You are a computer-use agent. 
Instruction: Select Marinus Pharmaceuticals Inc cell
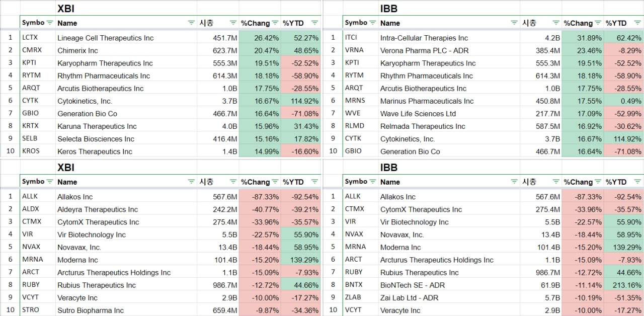click(449, 101)
